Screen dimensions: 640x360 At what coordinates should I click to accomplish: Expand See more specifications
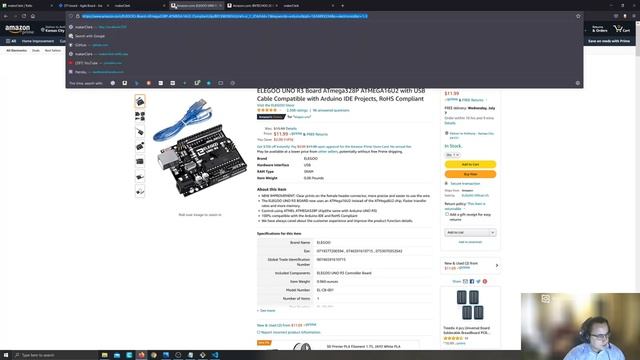(x=267, y=311)
